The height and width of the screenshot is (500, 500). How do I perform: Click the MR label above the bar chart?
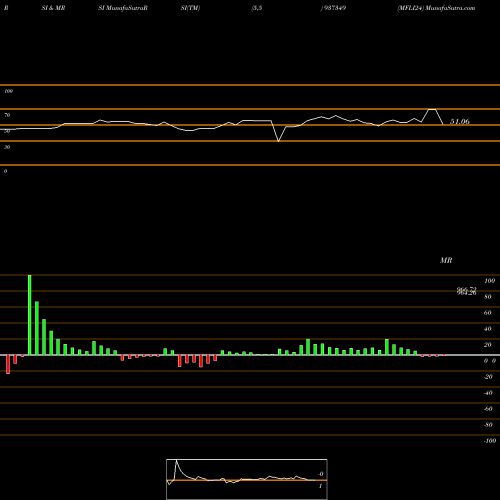pos(446,260)
